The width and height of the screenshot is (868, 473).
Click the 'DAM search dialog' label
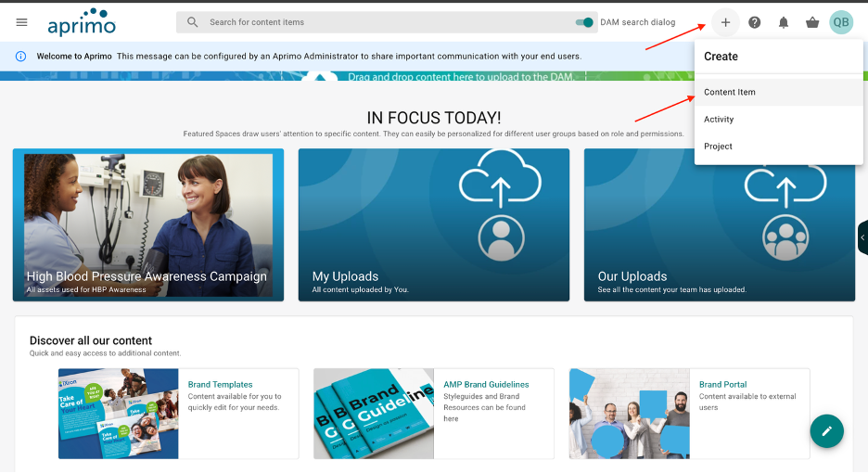(x=638, y=22)
